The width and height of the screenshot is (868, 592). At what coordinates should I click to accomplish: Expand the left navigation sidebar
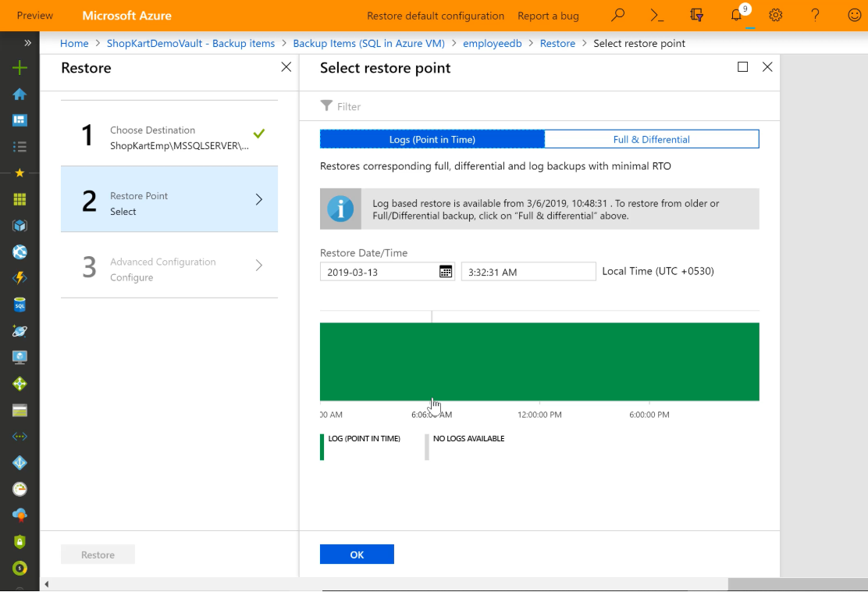(x=27, y=43)
